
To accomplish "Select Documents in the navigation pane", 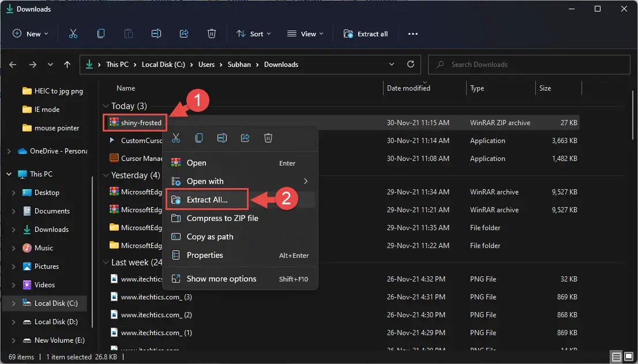I will click(46, 211).
